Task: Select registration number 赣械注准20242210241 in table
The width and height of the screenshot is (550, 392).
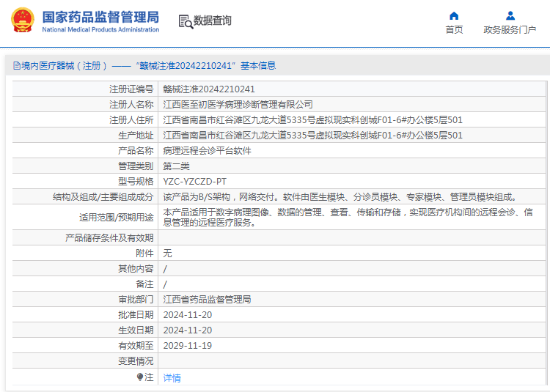Action: 209,89
